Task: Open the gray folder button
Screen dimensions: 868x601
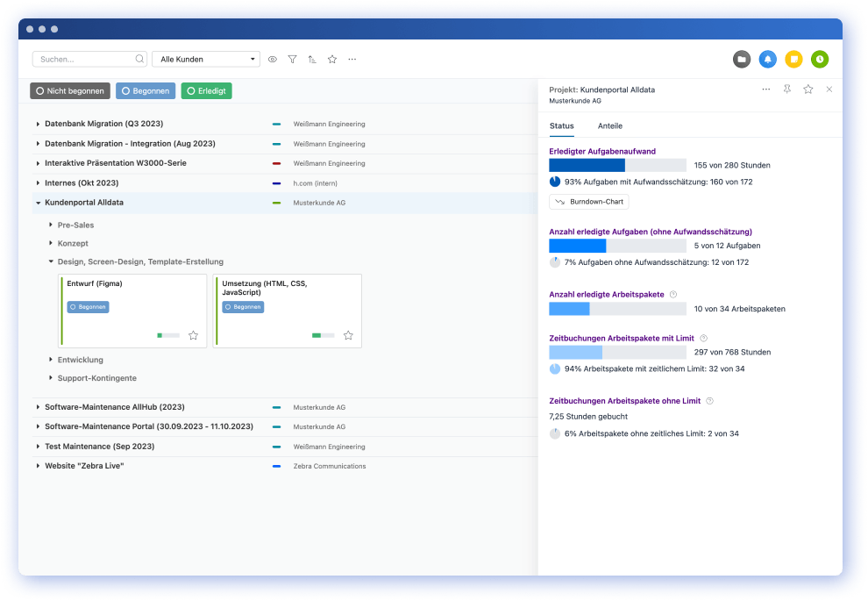Action: [742, 60]
